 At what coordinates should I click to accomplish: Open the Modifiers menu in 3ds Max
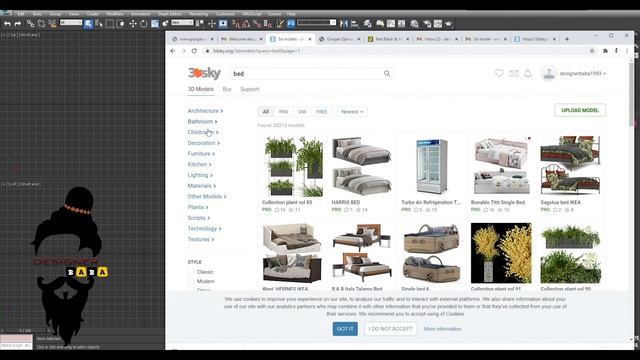click(115, 14)
